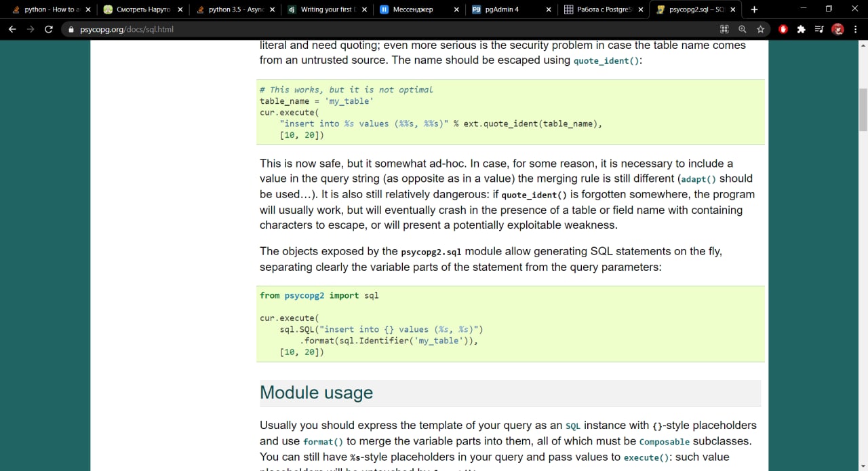Reload the psycopg docs page
The image size is (868, 471).
point(48,29)
